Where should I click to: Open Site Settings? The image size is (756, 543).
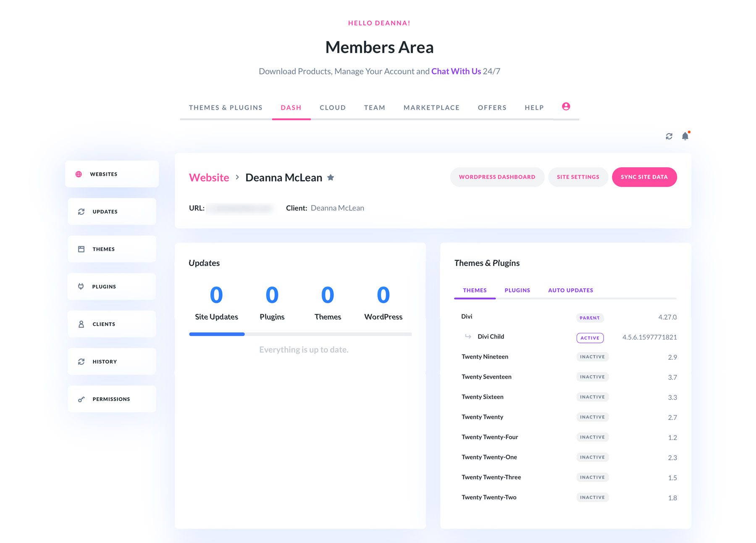click(x=578, y=177)
